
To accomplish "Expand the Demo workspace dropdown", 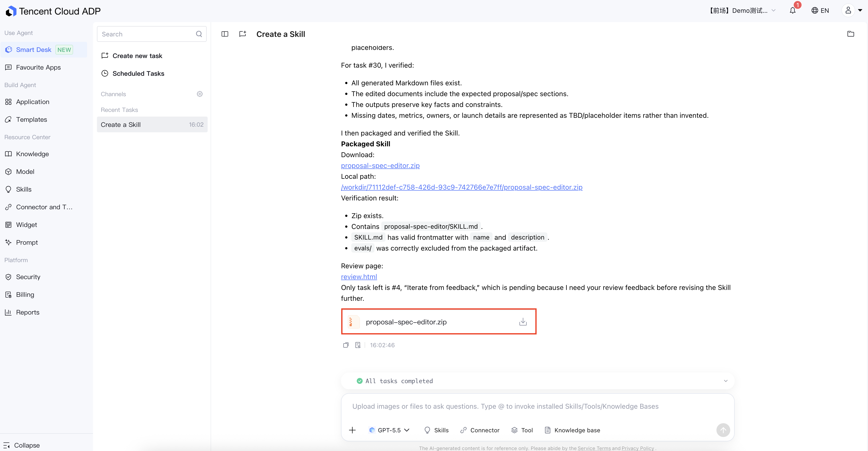I will coord(742,10).
